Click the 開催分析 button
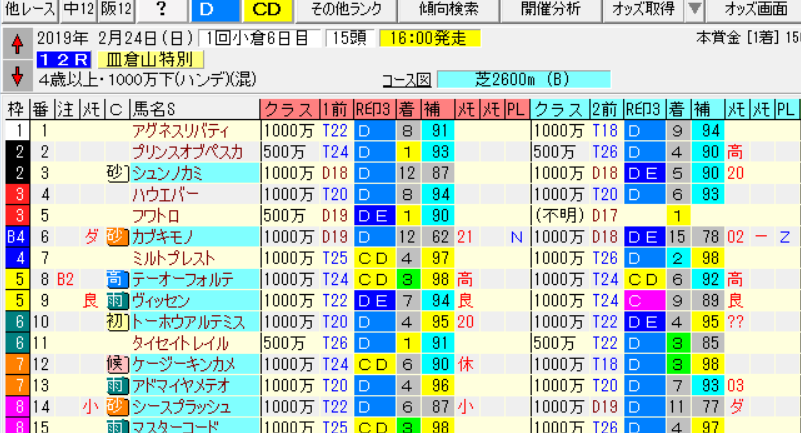 click(x=550, y=10)
